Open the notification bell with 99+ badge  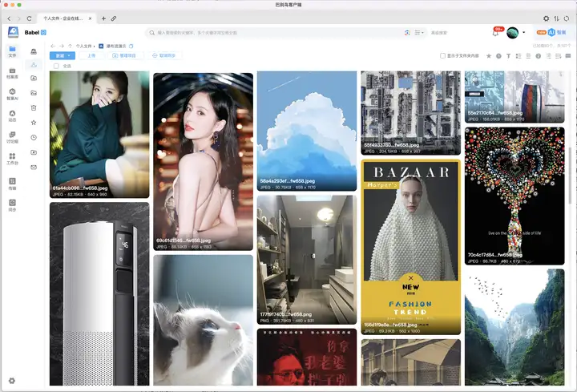point(496,33)
